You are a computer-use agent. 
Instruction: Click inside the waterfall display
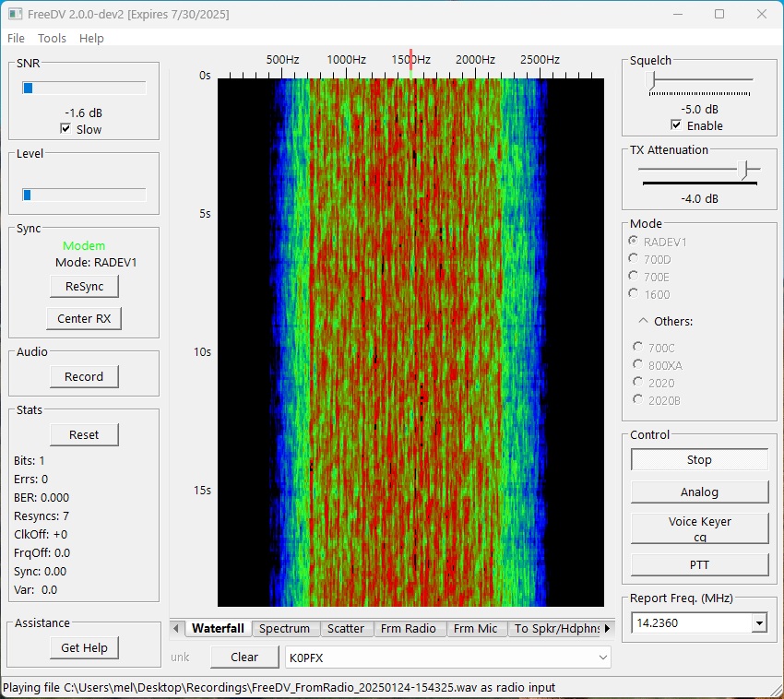[410, 342]
